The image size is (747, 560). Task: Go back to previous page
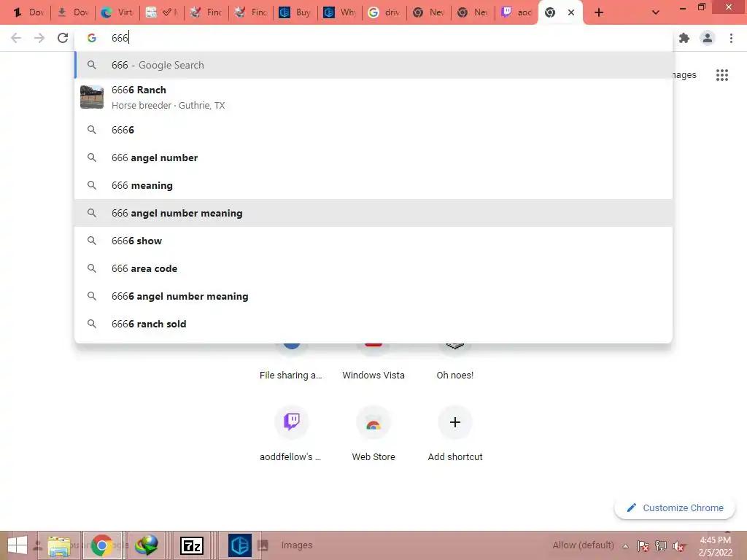16,38
